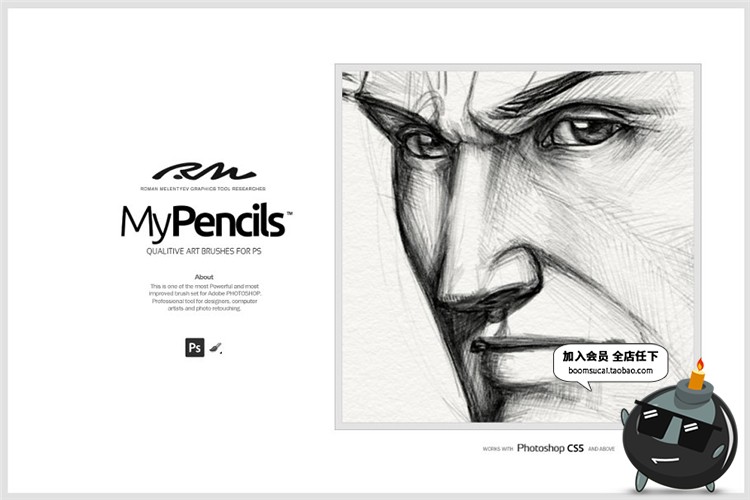
Task: Click the Roman Melentyev researcher caption
Action: point(203,189)
